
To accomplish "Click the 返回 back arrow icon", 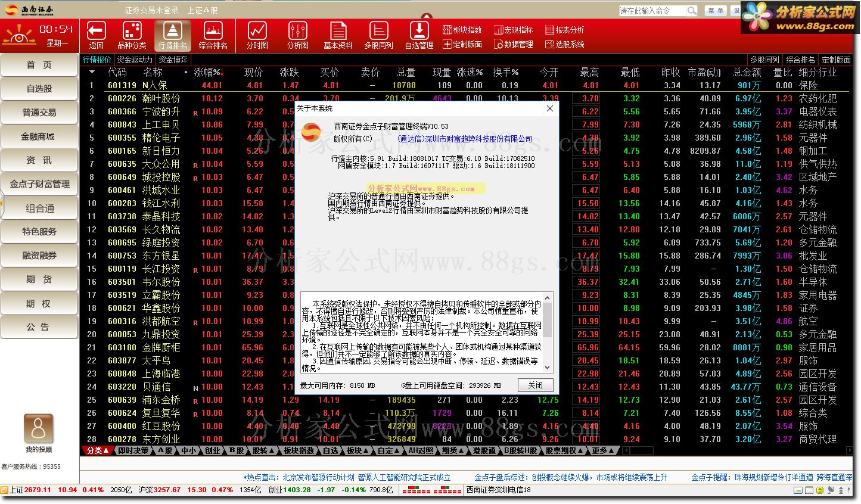I will point(96,35).
